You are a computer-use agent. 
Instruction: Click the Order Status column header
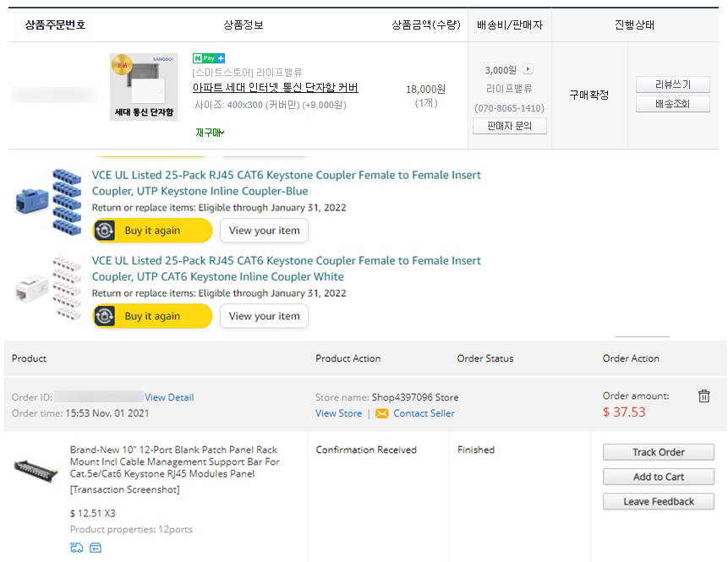tap(485, 358)
